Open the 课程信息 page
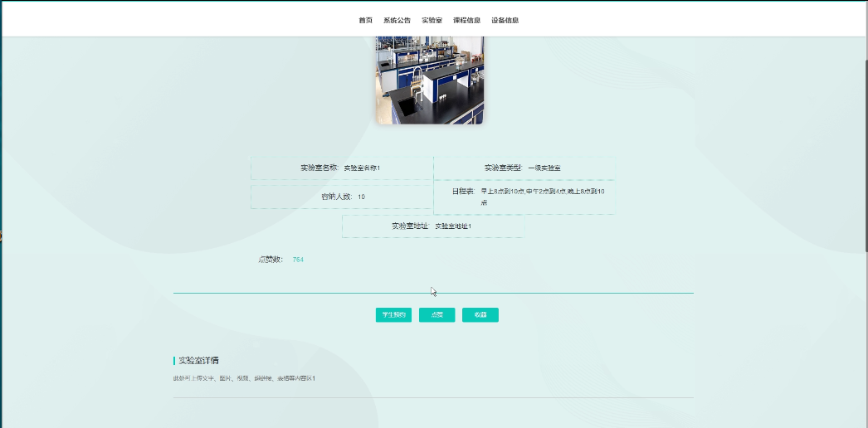This screenshot has width=868, height=428. [x=466, y=21]
